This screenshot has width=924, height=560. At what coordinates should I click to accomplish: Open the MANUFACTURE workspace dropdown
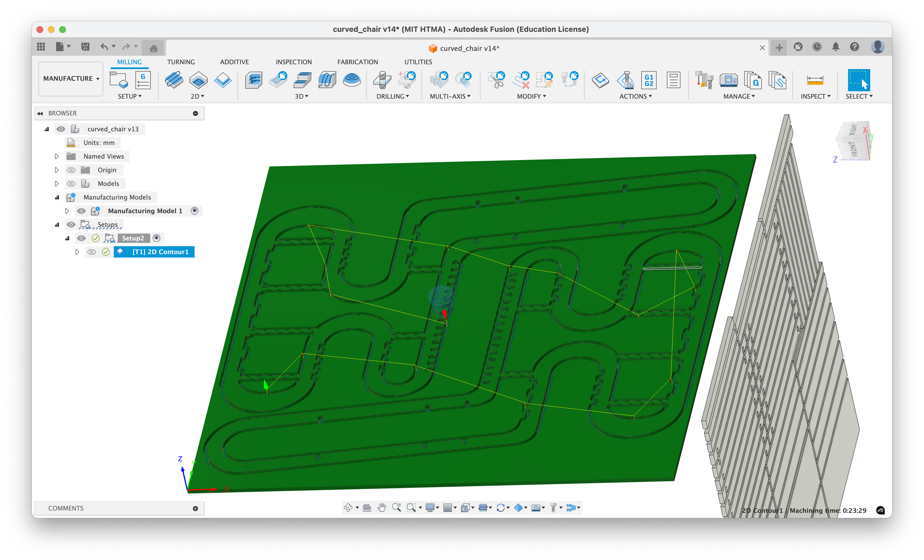click(x=71, y=79)
